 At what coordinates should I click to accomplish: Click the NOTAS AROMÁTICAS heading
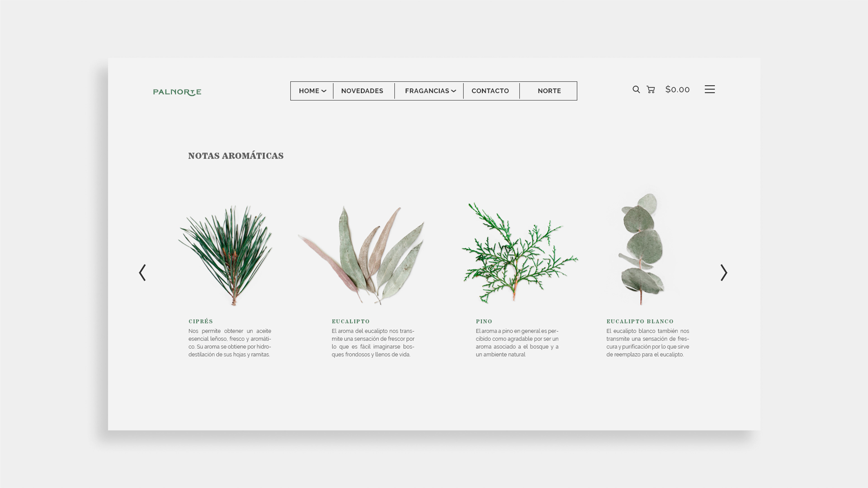pos(236,156)
